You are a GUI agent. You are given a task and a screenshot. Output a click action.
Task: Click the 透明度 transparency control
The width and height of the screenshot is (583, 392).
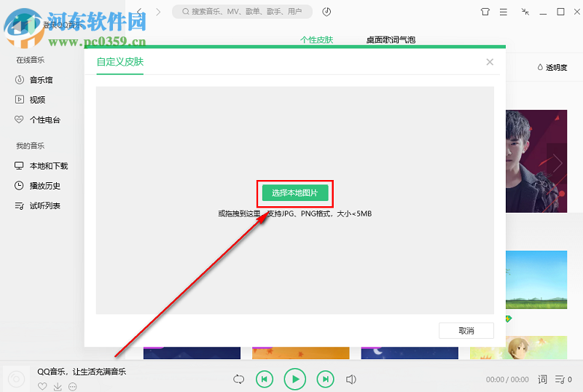pos(552,67)
